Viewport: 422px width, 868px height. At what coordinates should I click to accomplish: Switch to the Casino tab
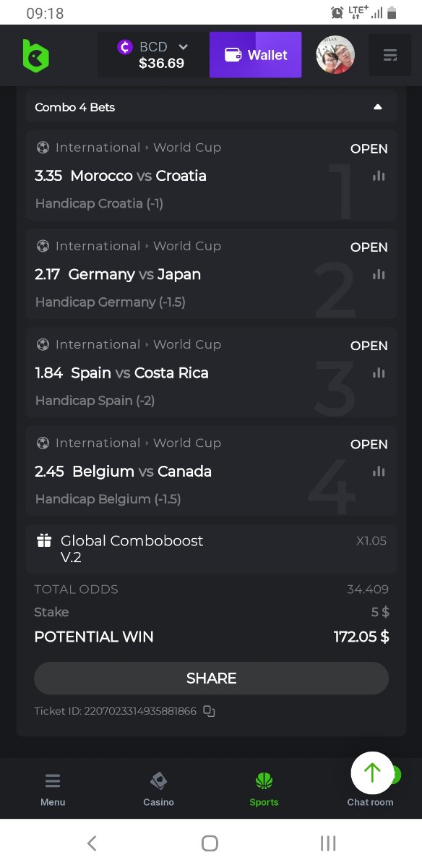(x=158, y=789)
